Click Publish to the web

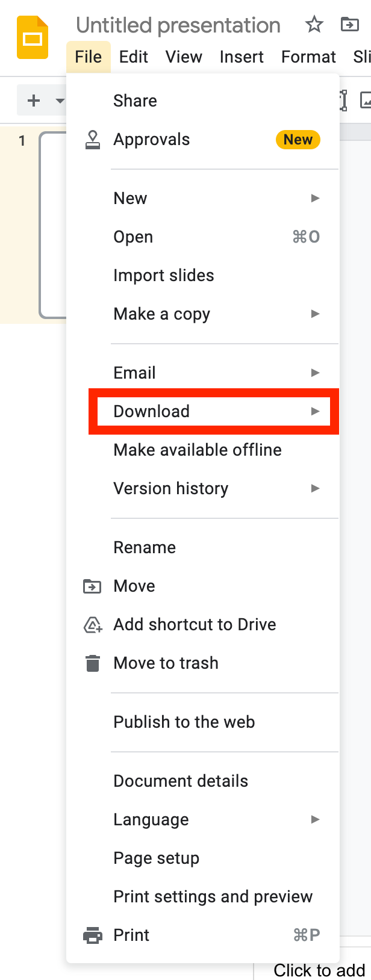coord(184,722)
